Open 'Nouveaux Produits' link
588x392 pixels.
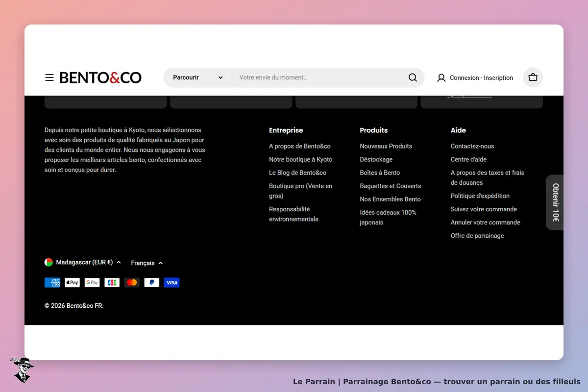point(386,146)
